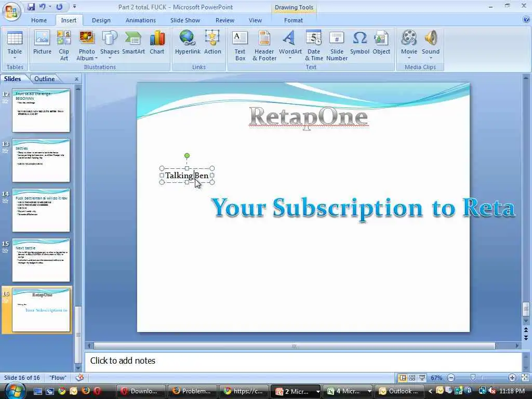This screenshot has width=532, height=399.
Task: Select slide 15 'Next battle' thumbnail
Action: [41, 260]
